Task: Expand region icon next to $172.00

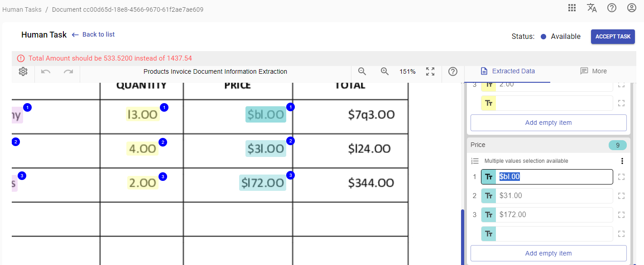Action: [621, 215]
